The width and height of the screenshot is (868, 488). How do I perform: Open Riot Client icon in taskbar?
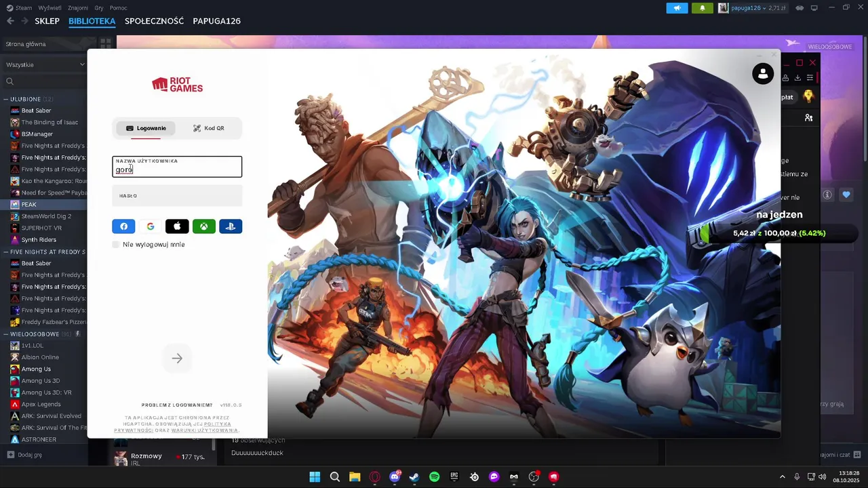click(x=554, y=477)
